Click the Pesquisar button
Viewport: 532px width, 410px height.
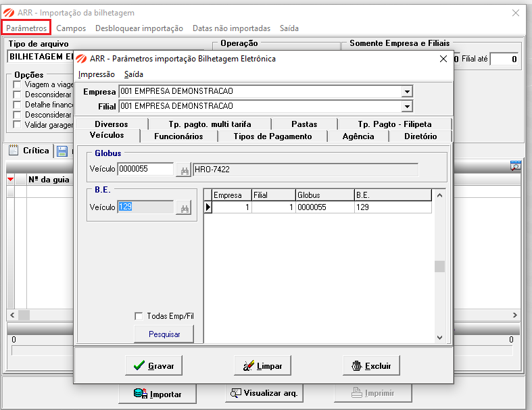click(164, 334)
